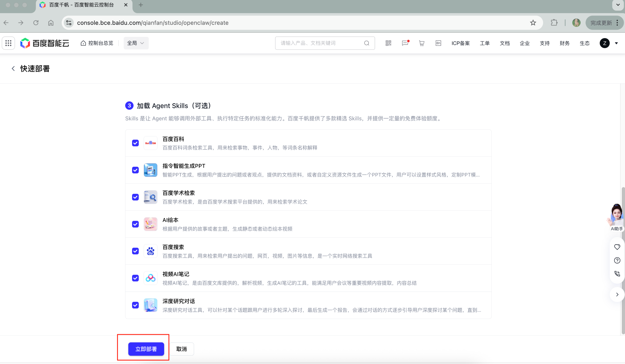Expand the 全局 region dropdown

[x=136, y=43]
